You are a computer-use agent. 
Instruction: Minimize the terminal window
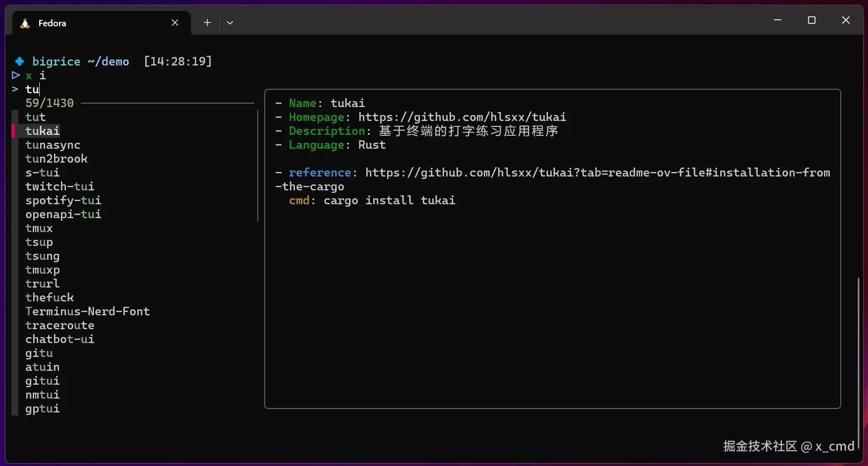(777, 20)
